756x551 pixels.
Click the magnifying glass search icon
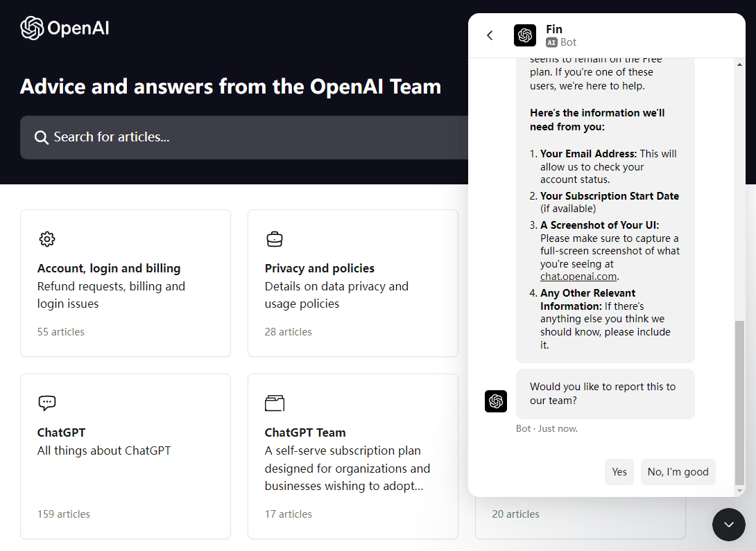coord(42,137)
